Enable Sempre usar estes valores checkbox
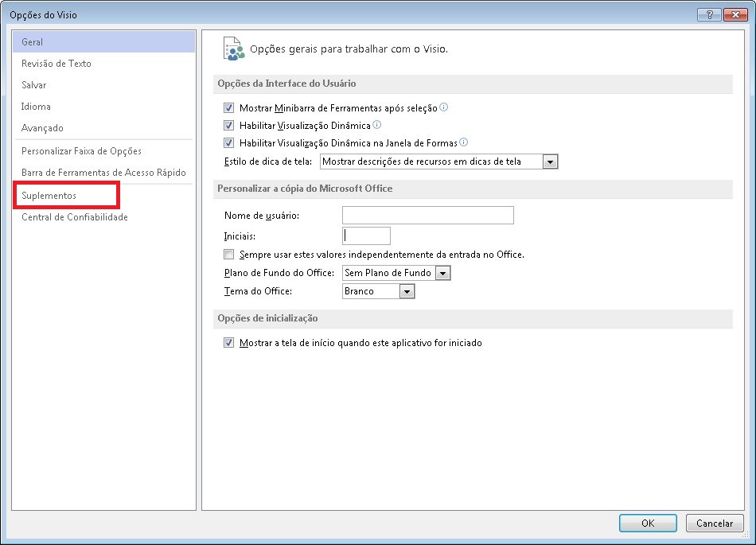This screenshot has width=756, height=545. click(229, 254)
